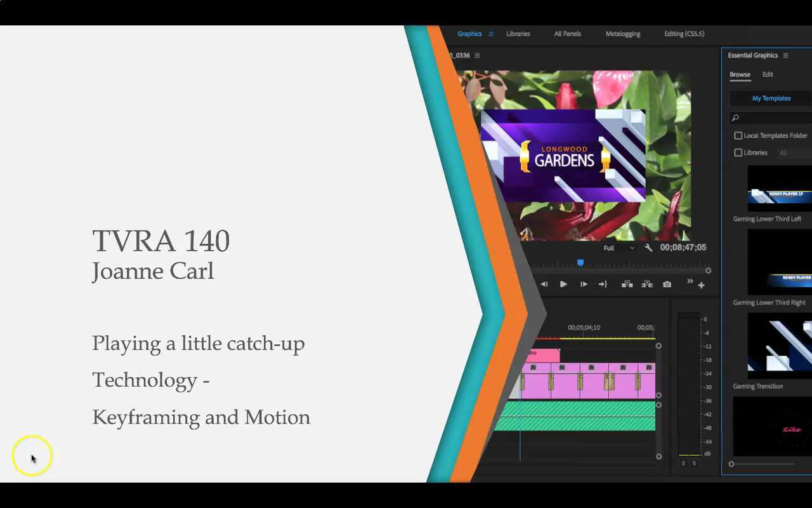The image size is (812, 508).
Task: Step forward one frame
Action: [x=584, y=284]
